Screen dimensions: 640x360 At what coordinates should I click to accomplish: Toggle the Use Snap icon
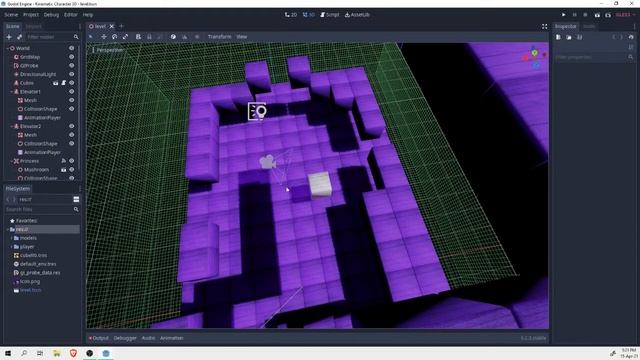(x=184, y=37)
